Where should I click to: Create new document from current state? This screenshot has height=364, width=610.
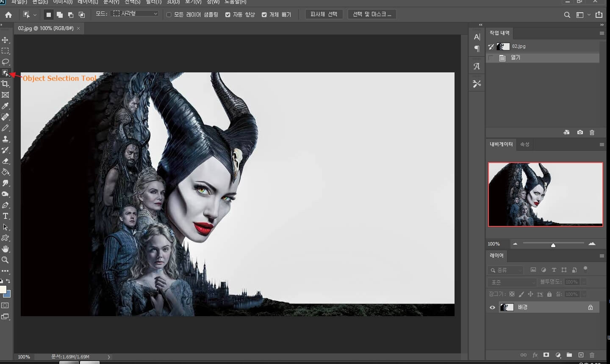pyautogui.click(x=566, y=132)
